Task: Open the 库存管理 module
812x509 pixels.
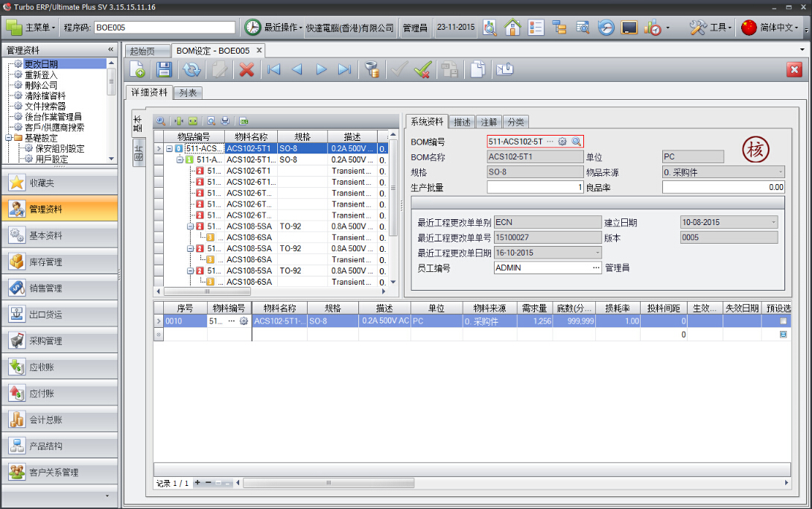Action: coord(60,262)
